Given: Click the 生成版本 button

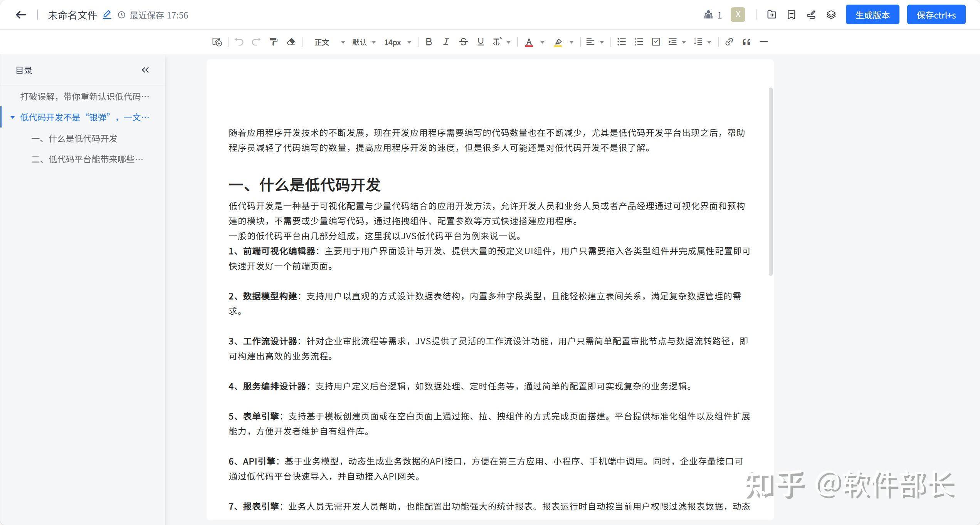Looking at the screenshot, I should click(x=872, y=15).
